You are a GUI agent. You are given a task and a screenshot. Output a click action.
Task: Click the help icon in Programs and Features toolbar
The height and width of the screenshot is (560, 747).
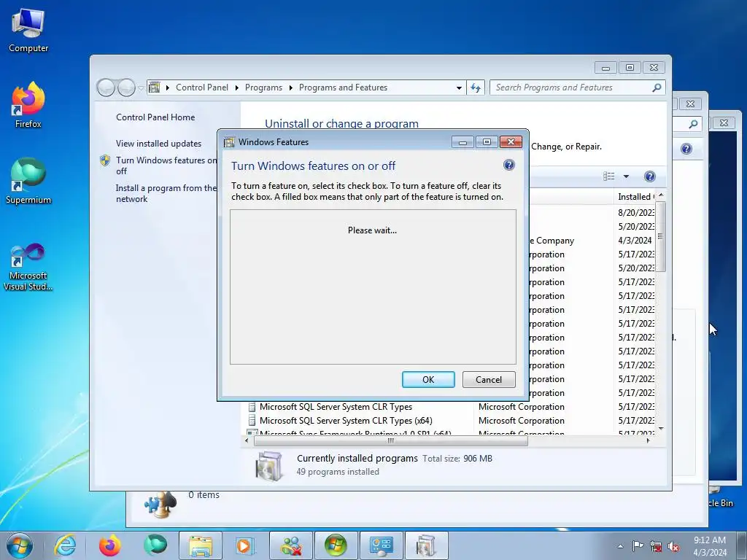(x=649, y=176)
